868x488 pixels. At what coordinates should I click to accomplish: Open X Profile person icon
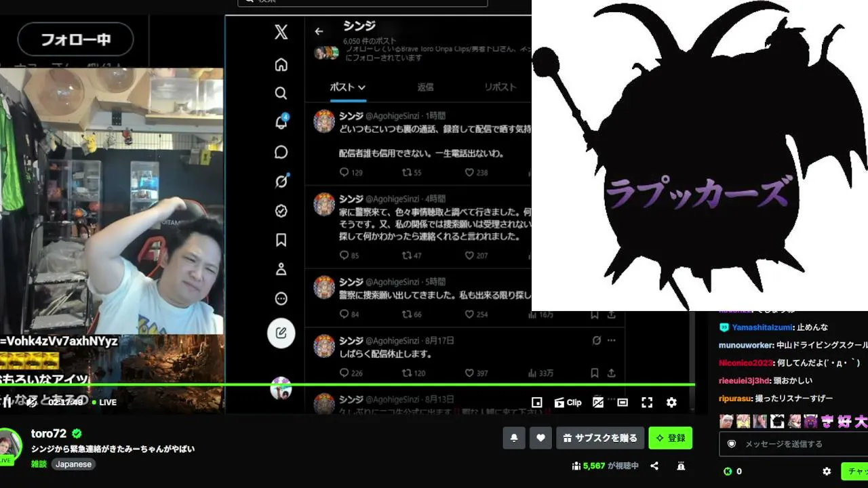281,269
